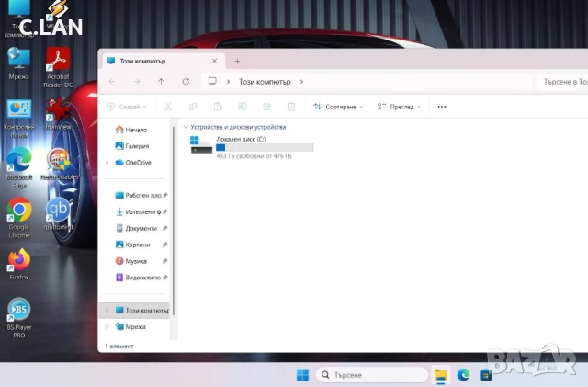
Task: Select the Firefox desktop icon
Action: 19,261
